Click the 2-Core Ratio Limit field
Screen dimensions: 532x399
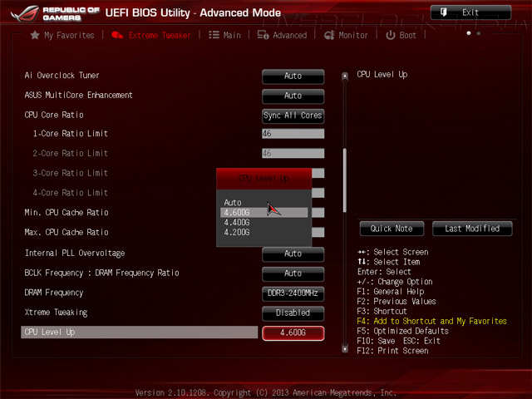tap(293, 153)
